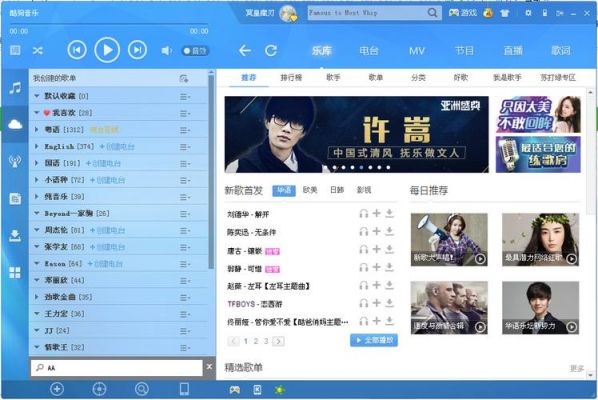Select the 分类 sub tab
This screenshot has width=598, height=400.
point(418,77)
